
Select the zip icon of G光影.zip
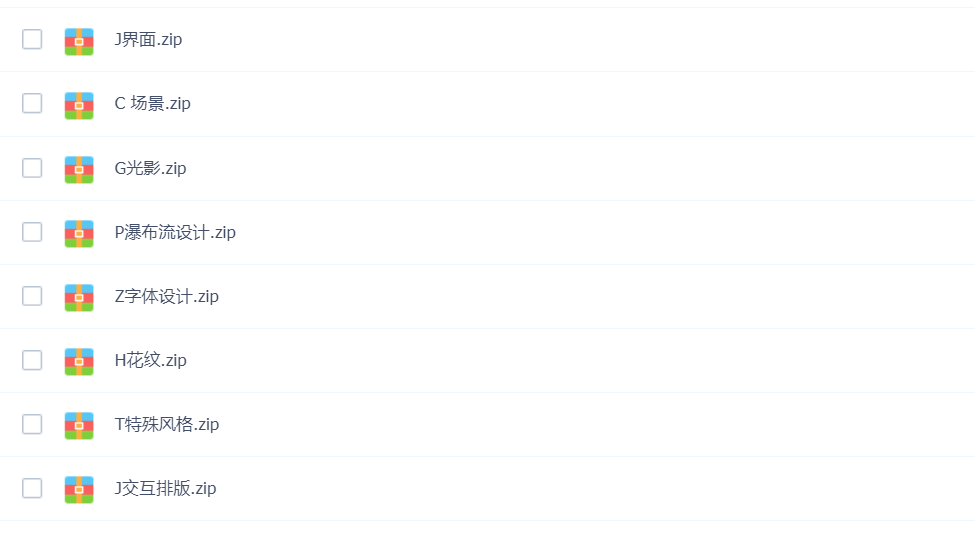coord(79,170)
